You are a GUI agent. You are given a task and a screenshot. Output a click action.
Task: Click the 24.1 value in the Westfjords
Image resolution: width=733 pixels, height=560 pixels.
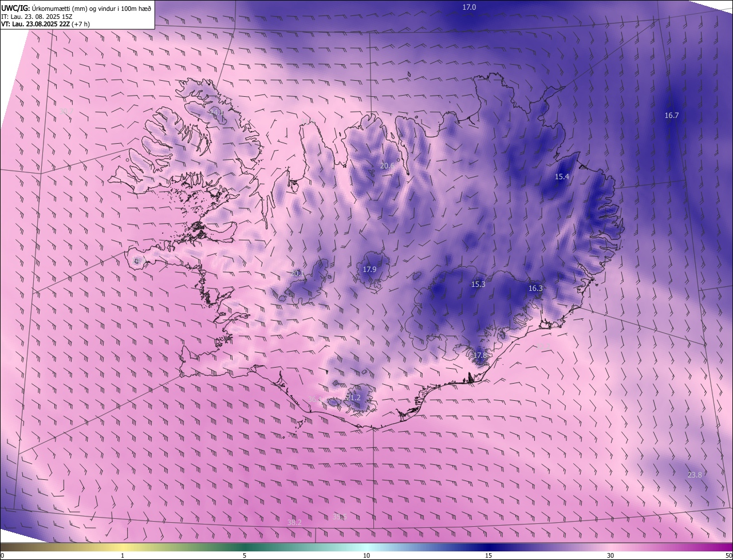(218, 113)
